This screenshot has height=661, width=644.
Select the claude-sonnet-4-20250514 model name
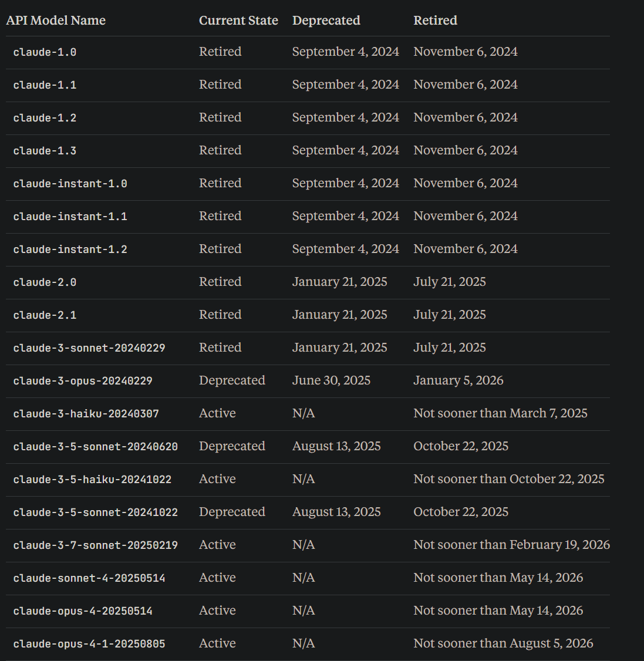point(89,578)
